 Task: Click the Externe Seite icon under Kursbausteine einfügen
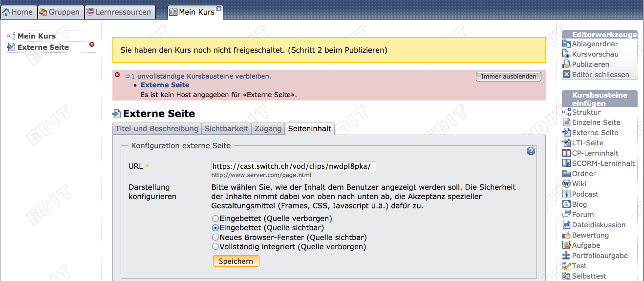click(566, 133)
